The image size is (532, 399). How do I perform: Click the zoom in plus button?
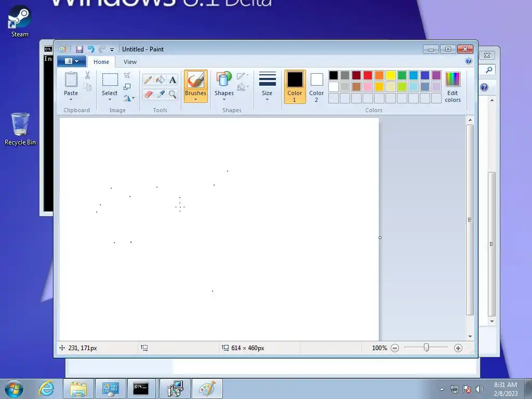pos(458,348)
